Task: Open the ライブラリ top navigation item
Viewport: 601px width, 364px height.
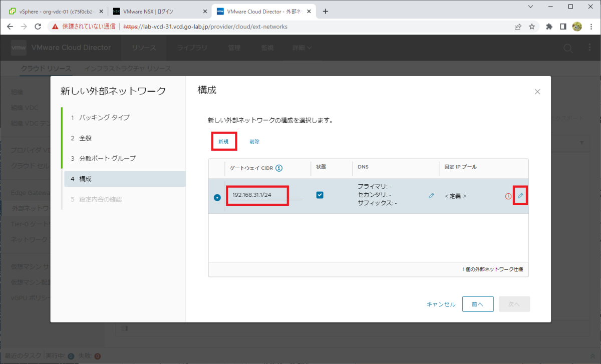Action: pyautogui.click(x=192, y=48)
